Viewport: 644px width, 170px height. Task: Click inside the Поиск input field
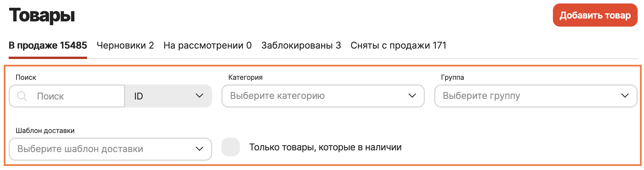tap(72, 96)
